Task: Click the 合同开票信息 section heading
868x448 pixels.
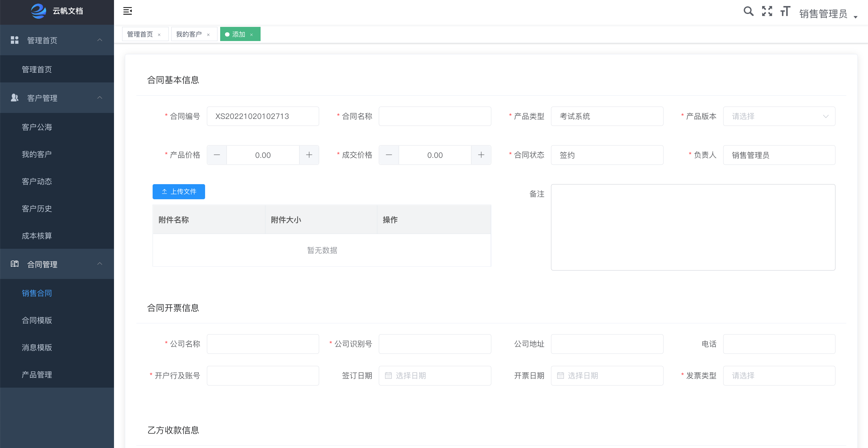Action: pos(173,308)
